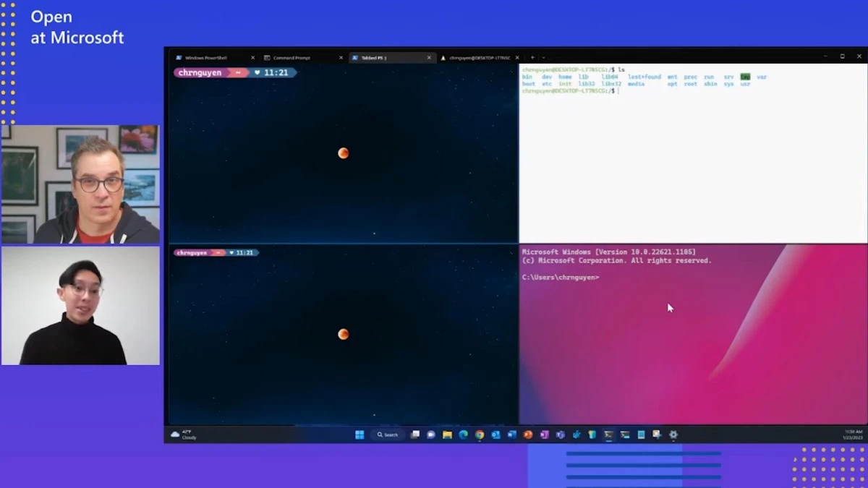This screenshot has height=488, width=868.
Task: Click the green highlighted tmp directory in ls output
Action: [745, 77]
